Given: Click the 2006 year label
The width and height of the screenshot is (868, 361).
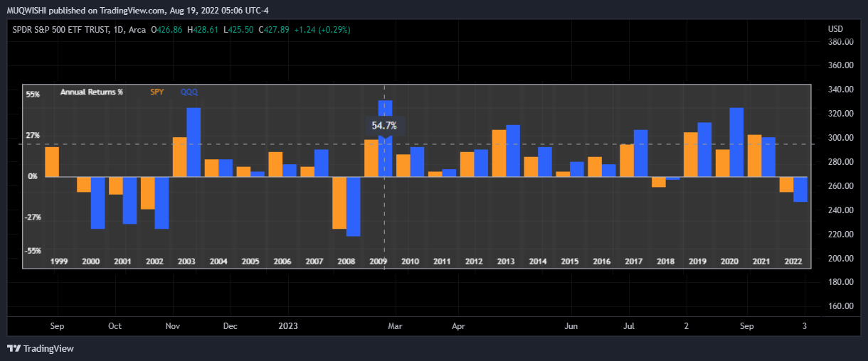Looking at the screenshot, I should [282, 262].
